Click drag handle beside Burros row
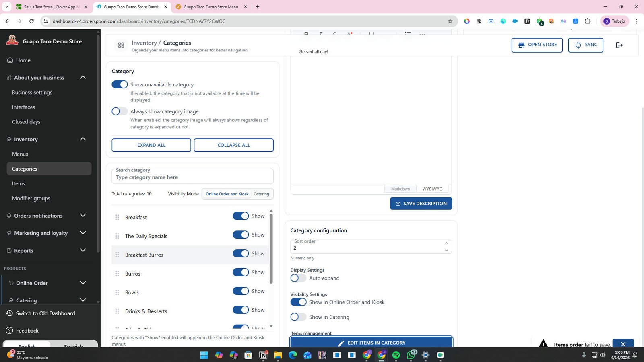Image resolution: width=644 pixels, height=362 pixels. point(117,274)
